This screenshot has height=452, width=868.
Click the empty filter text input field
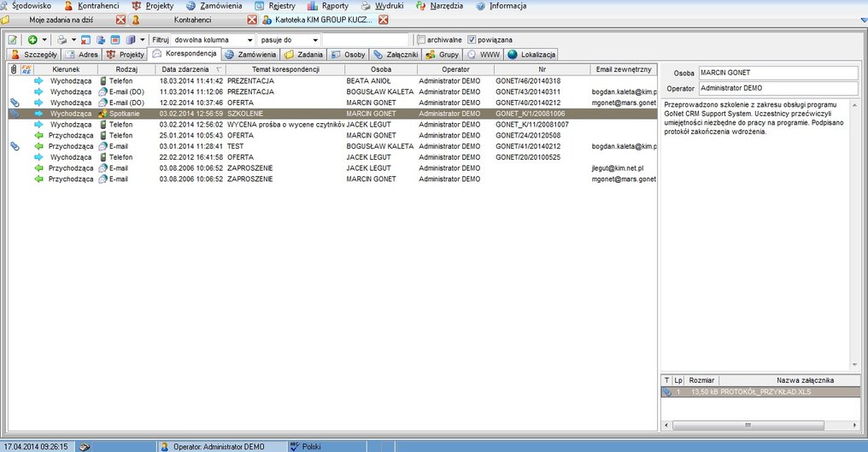pos(366,40)
